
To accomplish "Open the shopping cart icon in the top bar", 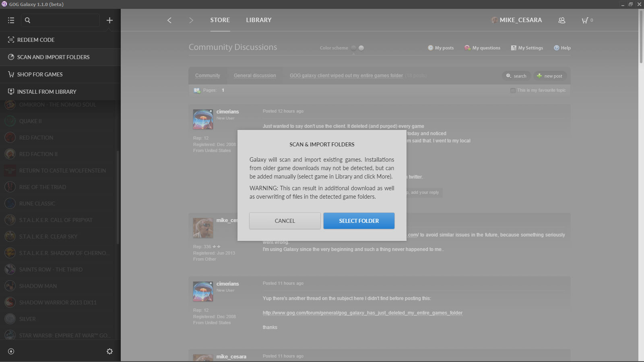I will [x=585, y=20].
